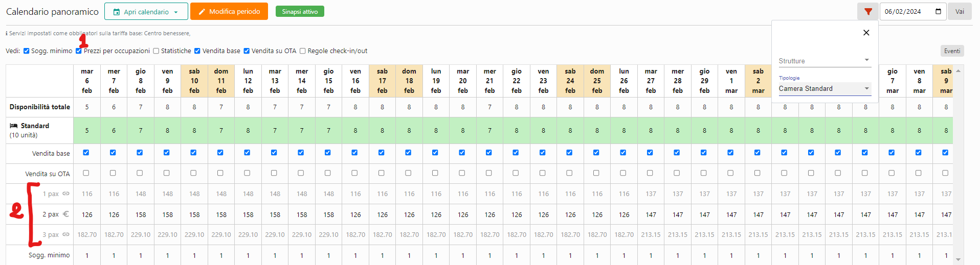Uncheck the Sogg. minimo view checkbox
Viewport: 980px width, 265px height.
pos(27,51)
